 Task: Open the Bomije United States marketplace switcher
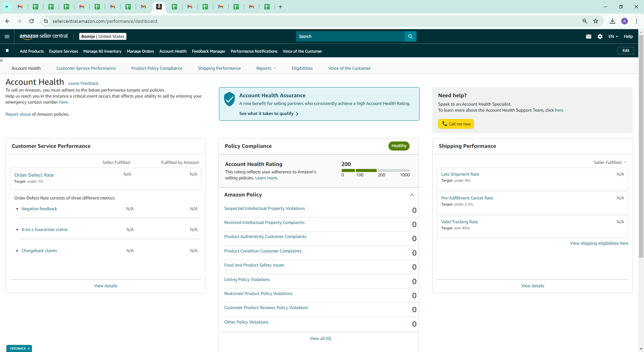[x=103, y=36]
